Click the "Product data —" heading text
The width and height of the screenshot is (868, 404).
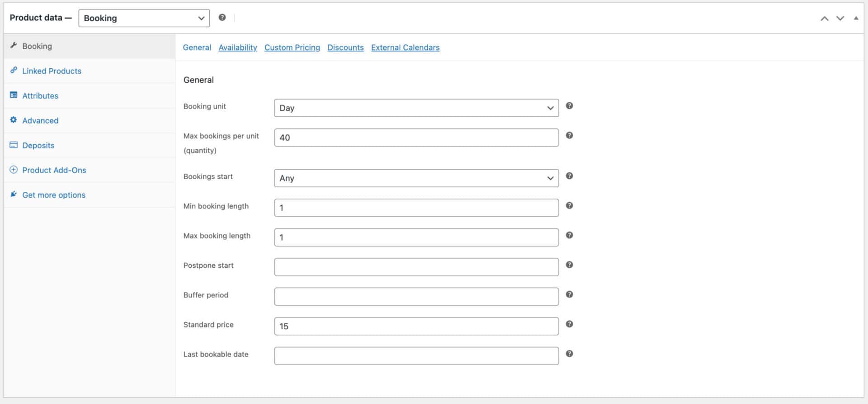(41, 18)
